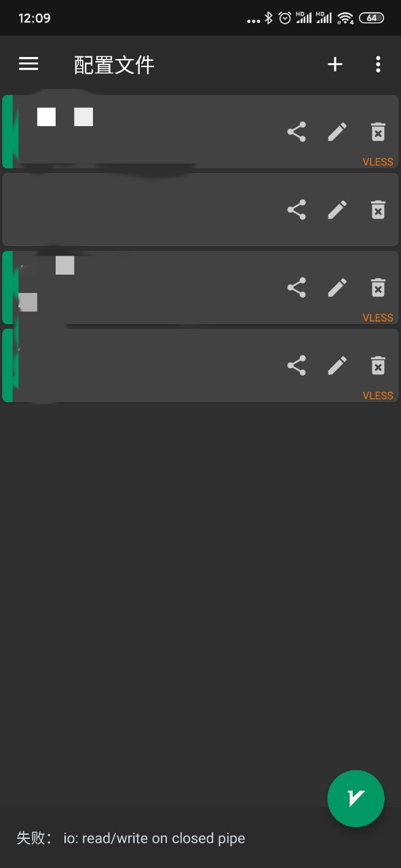Delete the fourth VLESS configuration

click(378, 366)
